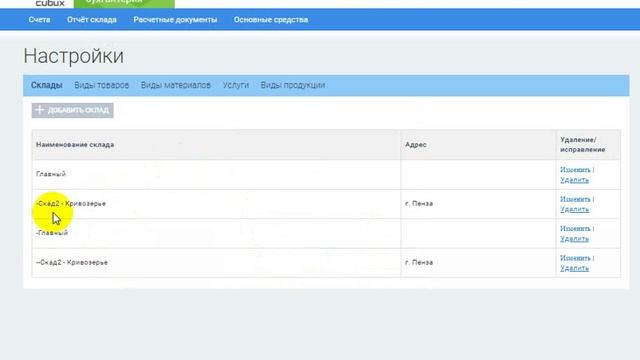Click the Настройки page heading

tap(73, 56)
